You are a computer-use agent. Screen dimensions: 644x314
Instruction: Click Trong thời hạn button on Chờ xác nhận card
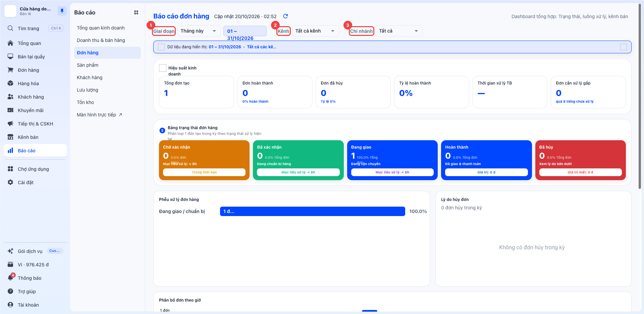coord(204,172)
